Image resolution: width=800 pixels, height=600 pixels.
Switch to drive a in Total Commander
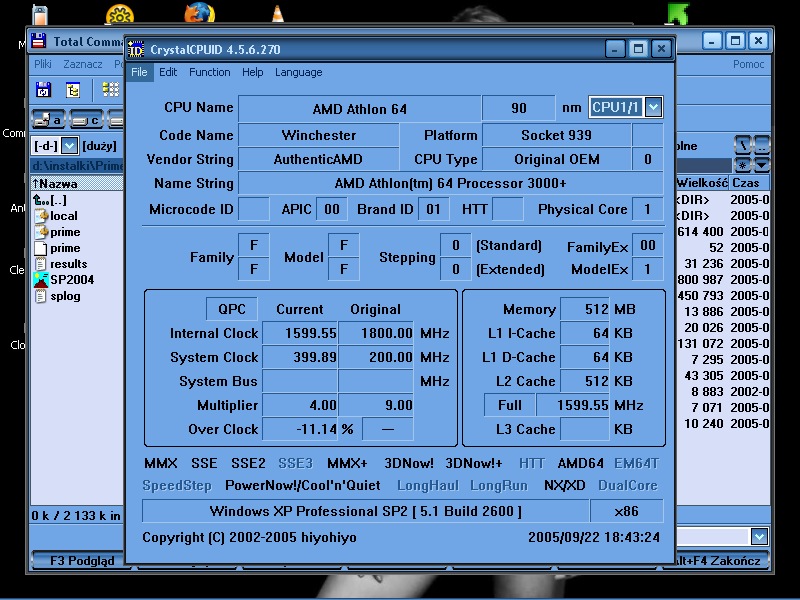[48, 120]
